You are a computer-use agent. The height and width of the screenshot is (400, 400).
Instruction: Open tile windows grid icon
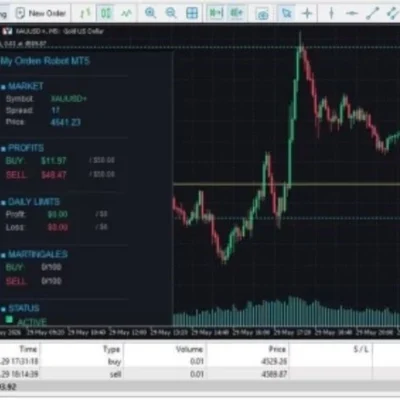point(192,13)
